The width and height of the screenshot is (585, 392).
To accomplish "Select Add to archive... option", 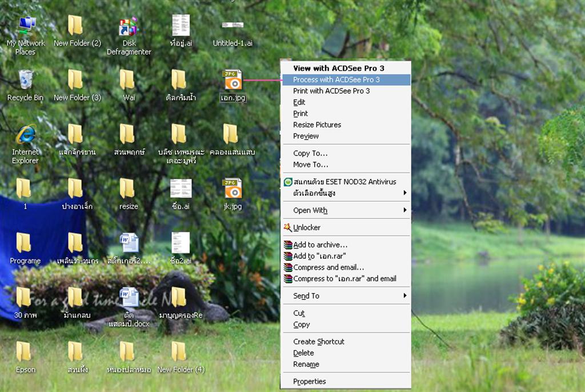I will coord(320,245).
